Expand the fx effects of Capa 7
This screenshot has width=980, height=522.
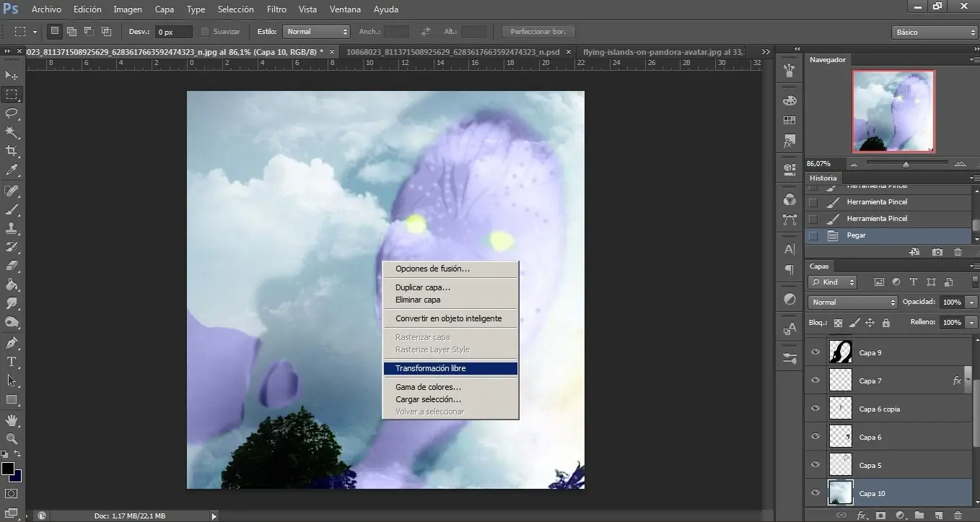tap(967, 380)
